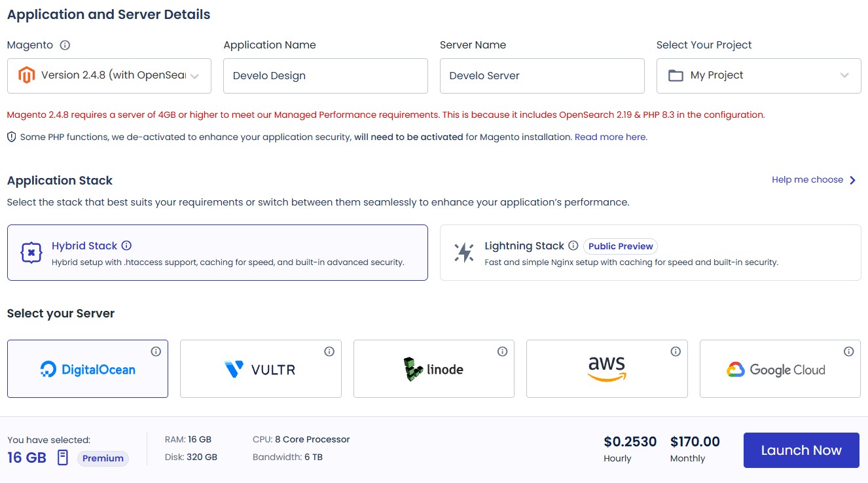Click the Application Name input field

(x=325, y=75)
